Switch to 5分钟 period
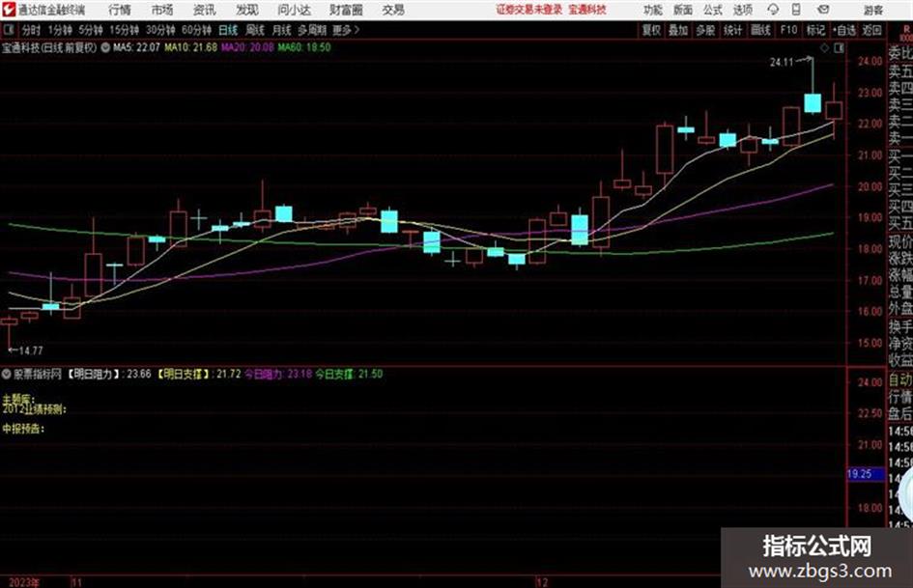The image size is (913, 588). coord(90,30)
